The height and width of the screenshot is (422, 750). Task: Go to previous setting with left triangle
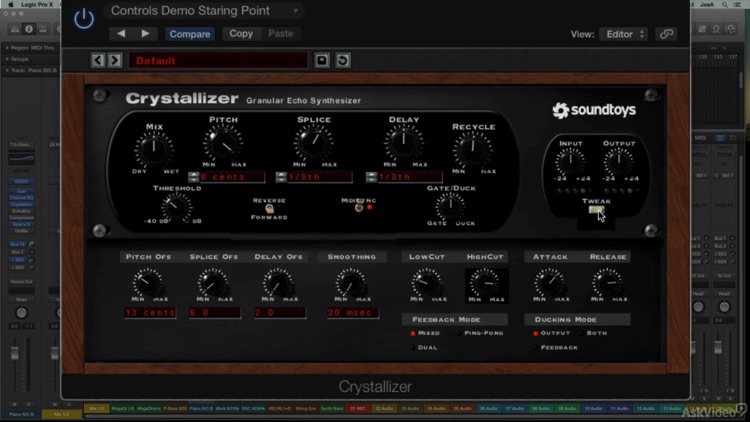coord(121,33)
